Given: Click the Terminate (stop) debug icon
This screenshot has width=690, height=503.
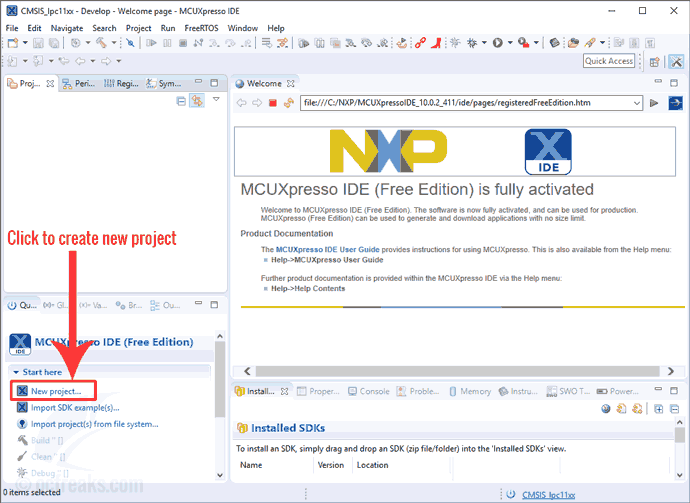Looking at the screenshot, I should coord(183,43).
